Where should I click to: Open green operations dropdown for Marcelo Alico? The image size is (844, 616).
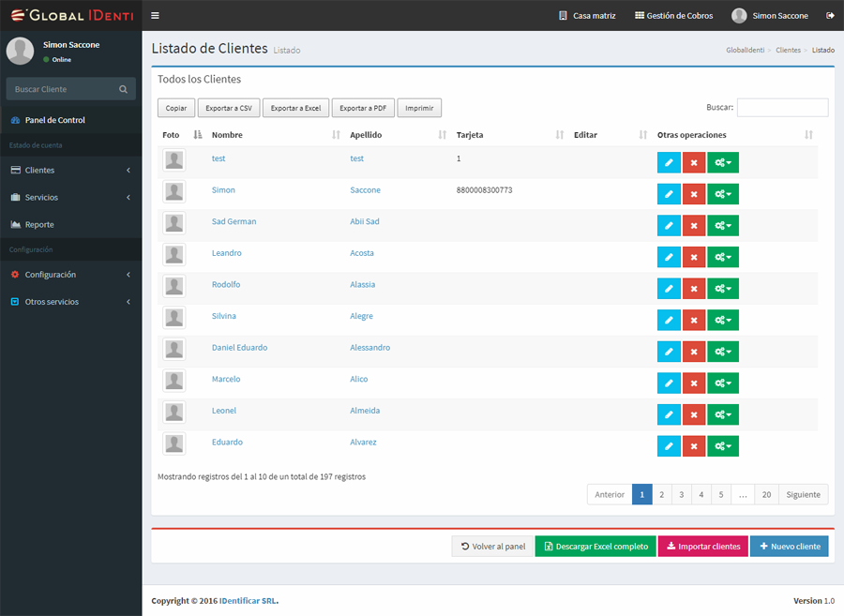[723, 383]
